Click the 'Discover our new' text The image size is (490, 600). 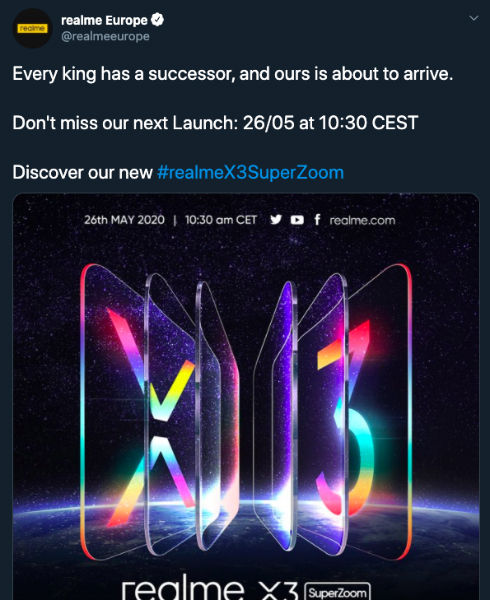point(83,173)
